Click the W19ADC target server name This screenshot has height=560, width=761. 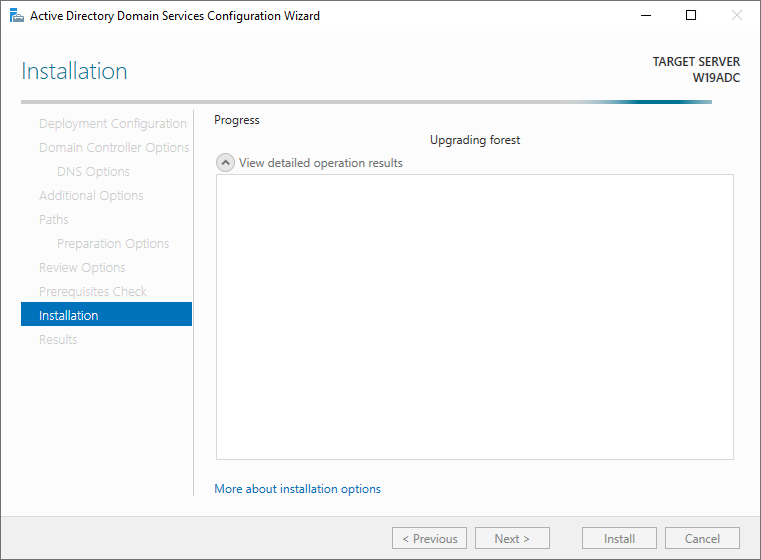(x=716, y=78)
